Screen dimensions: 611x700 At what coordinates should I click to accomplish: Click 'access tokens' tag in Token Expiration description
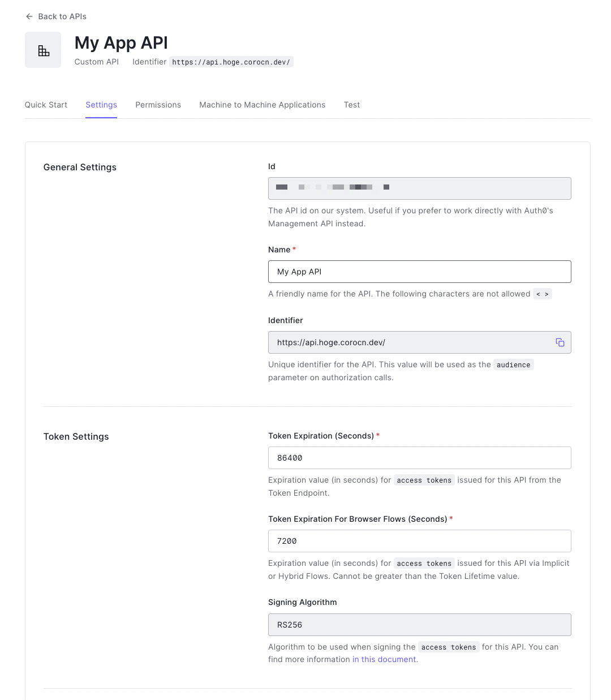pos(424,480)
